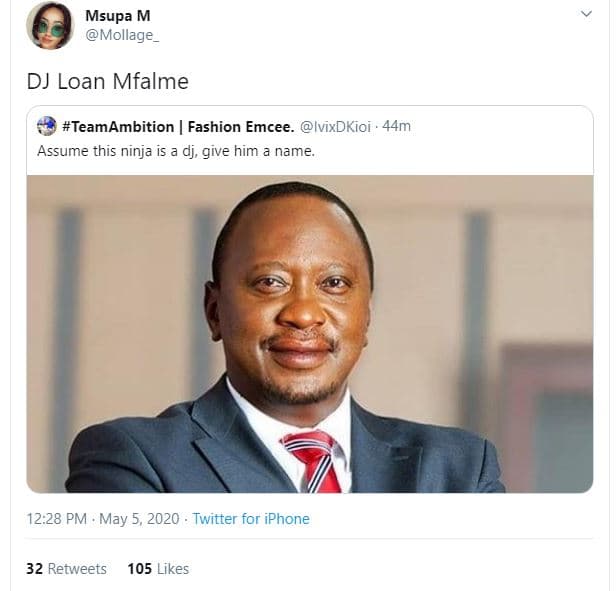Open the @Mollage_ handle

tap(123, 35)
